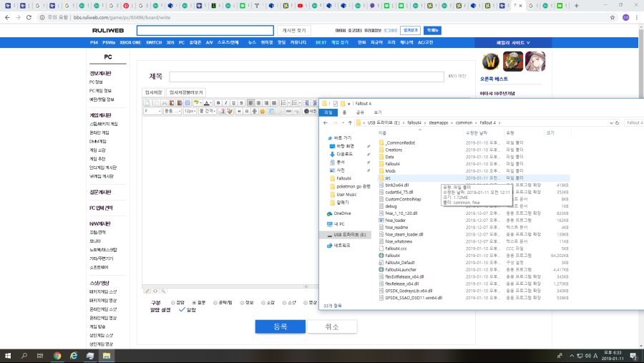Select the 잡담 radio button
This screenshot has height=363, width=644.
click(x=172, y=302)
